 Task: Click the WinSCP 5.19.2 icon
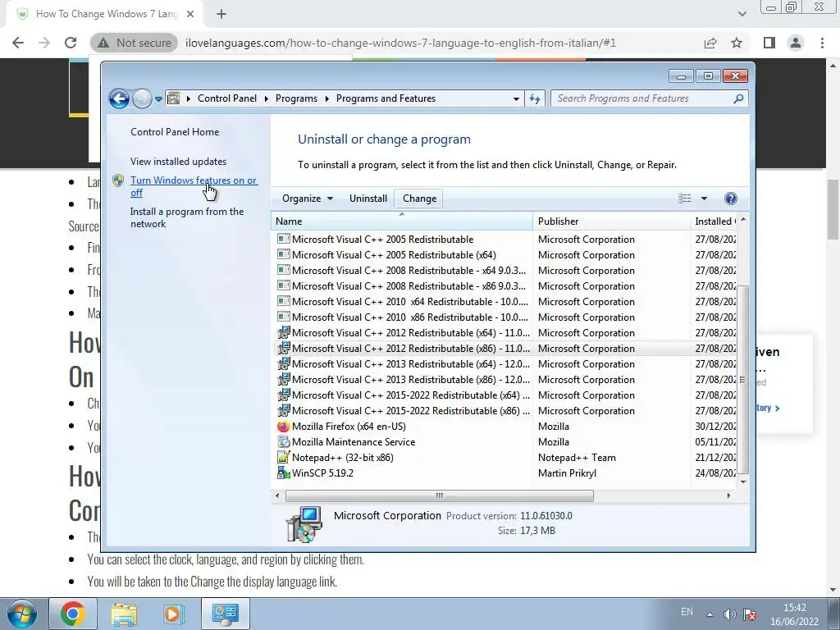[283, 472]
